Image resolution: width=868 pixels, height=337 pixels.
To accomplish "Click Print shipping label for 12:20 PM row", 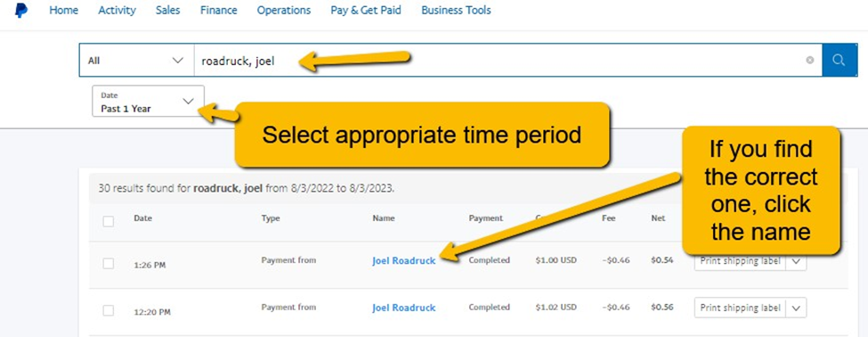I will (740, 308).
